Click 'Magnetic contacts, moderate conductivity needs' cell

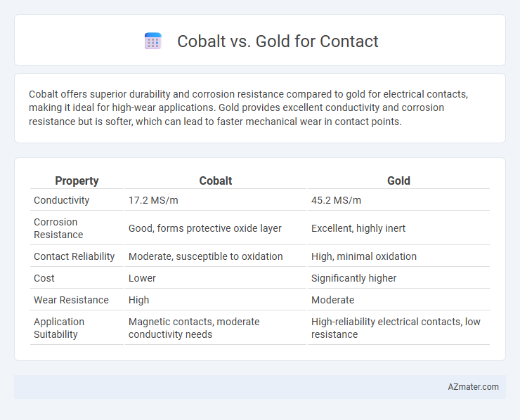tap(216, 328)
